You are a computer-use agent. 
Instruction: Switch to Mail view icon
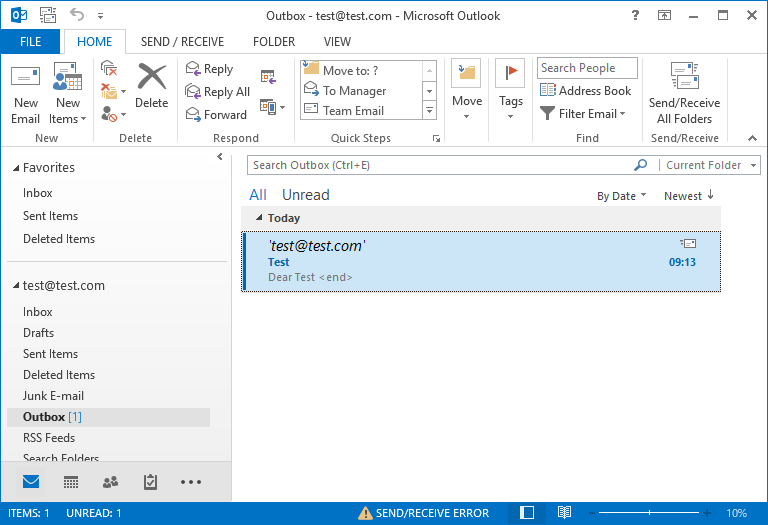[31, 482]
